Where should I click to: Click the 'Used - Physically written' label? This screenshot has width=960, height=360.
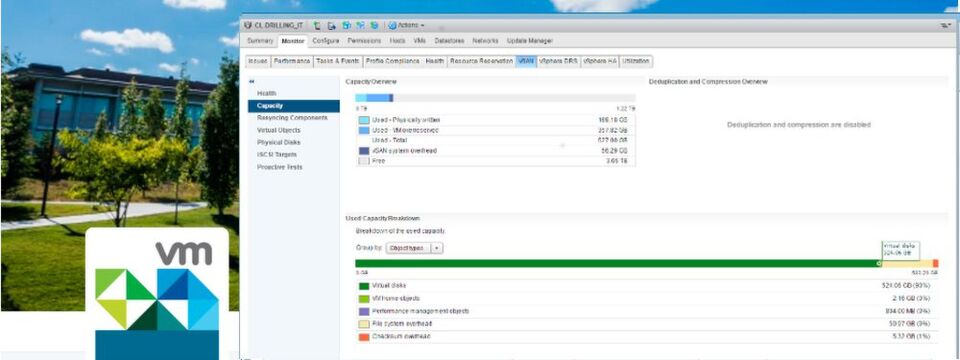(406, 120)
